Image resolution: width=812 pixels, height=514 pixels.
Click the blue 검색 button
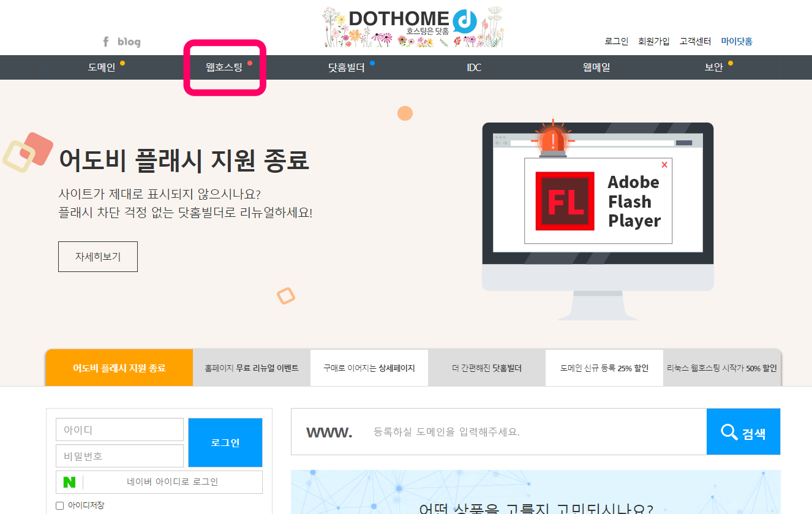[x=743, y=432]
